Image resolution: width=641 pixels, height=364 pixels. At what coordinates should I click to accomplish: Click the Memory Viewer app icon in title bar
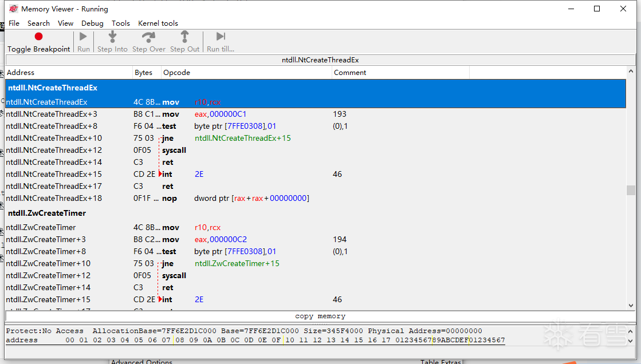click(14, 9)
